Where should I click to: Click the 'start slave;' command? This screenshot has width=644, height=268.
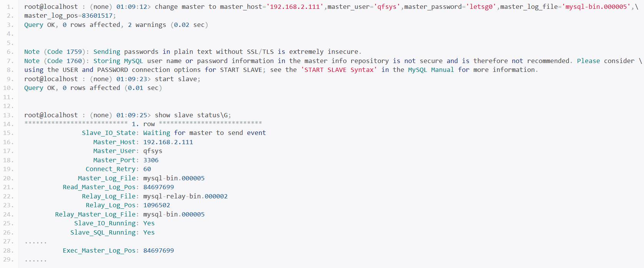coord(177,79)
